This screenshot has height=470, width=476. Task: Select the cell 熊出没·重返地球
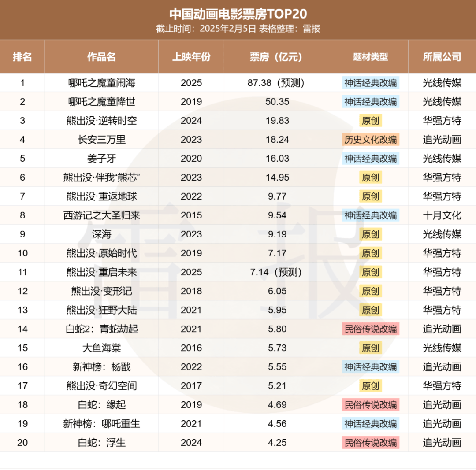101,196
